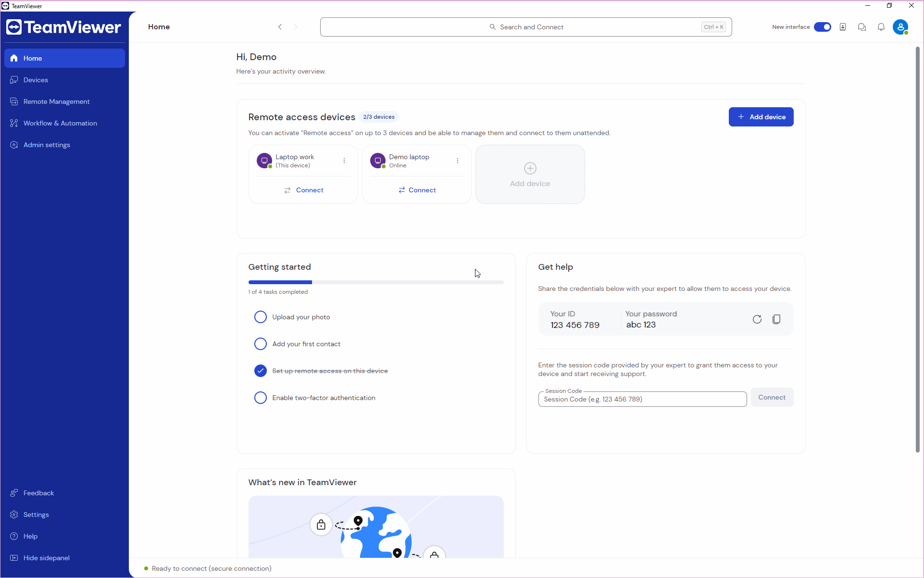This screenshot has width=924, height=578.
Task: Click the Getting started progress bar
Action: 375,282
